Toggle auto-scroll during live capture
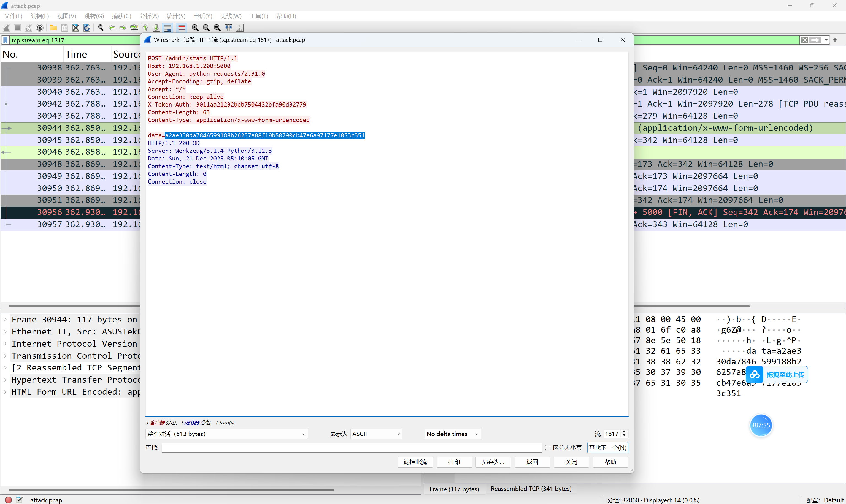846x504 pixels. (x=168, y=28)
